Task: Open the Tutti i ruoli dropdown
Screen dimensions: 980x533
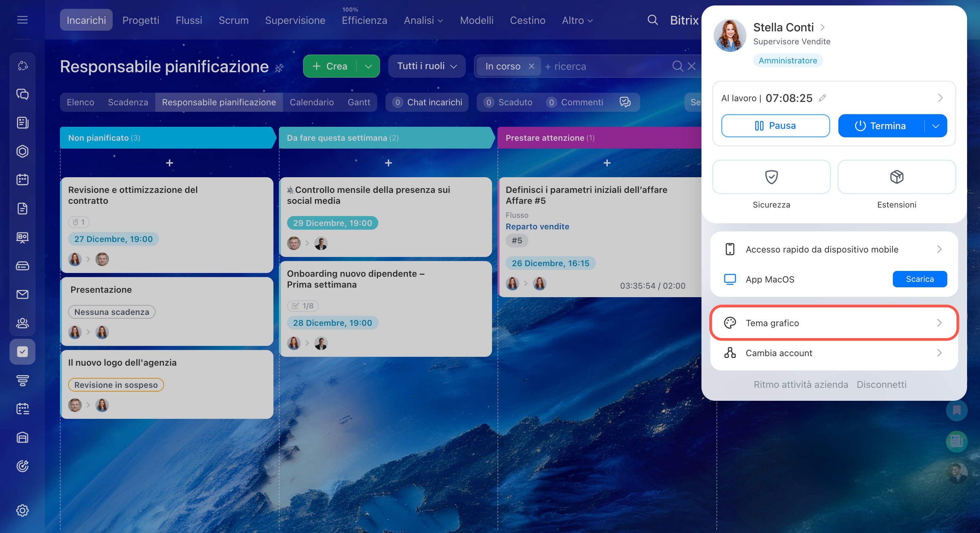Action: point(426,66)
